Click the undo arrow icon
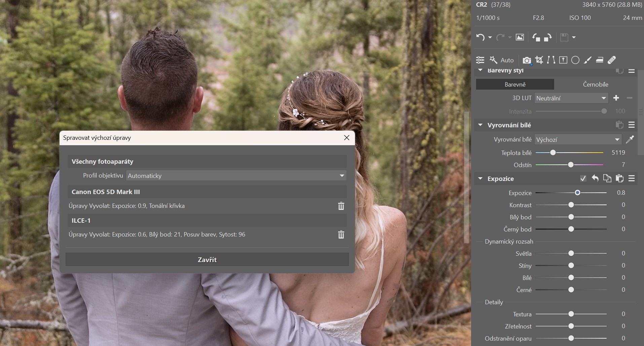 480,37
